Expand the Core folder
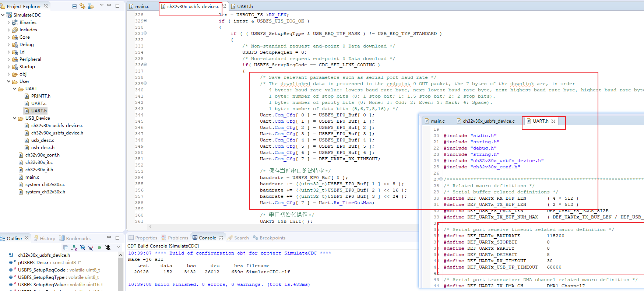Image resolution: width=644 pixels, height=291 pixels. [x=9, y=37]
